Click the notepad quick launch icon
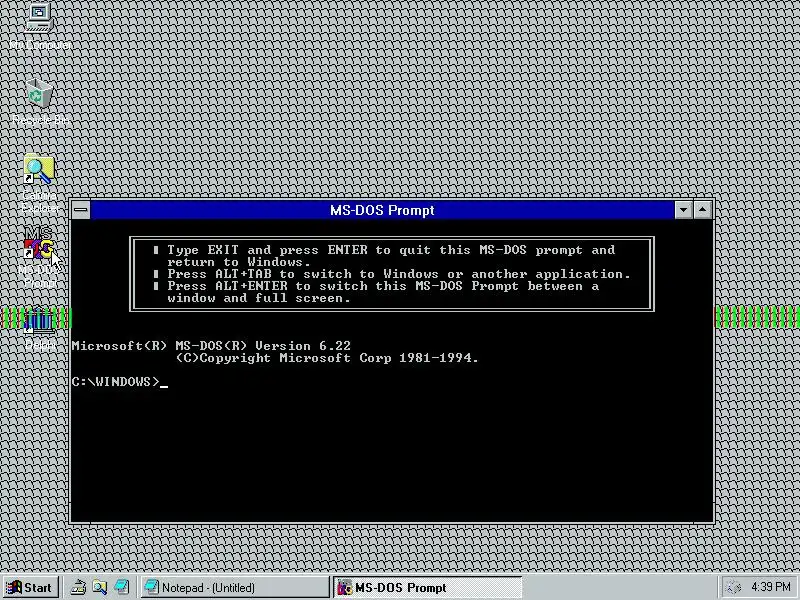800x600 pixels. 121,587
